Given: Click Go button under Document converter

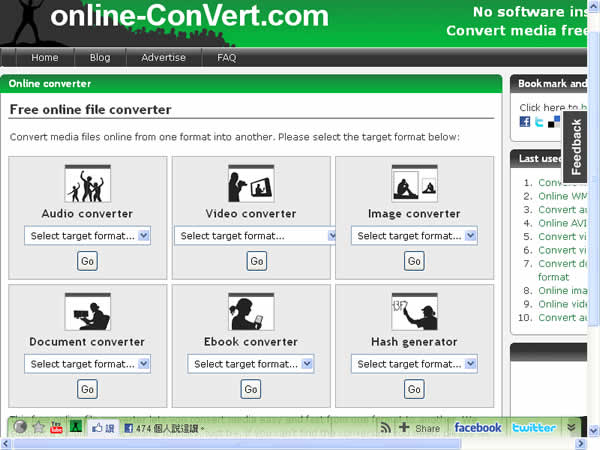Looking at the screenshot, I should click(x=87, y=389).
